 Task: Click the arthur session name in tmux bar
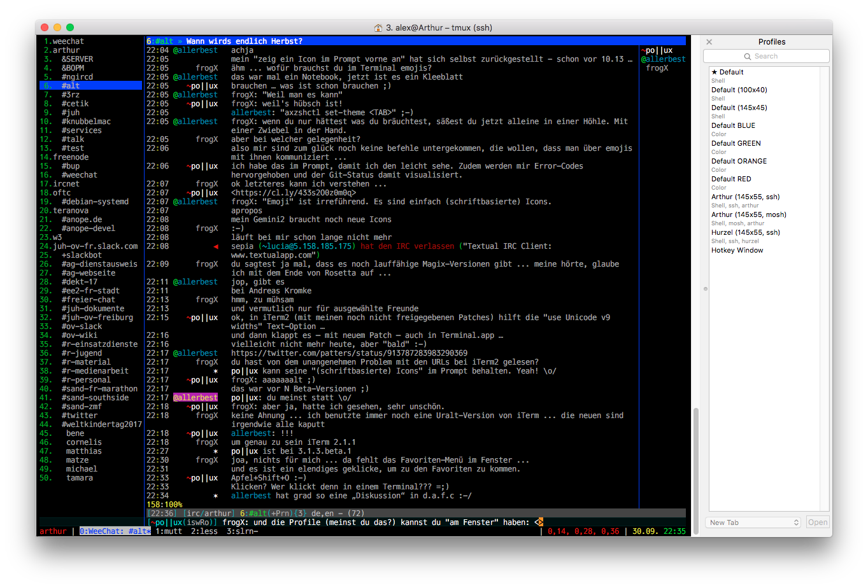tap(53, 531)
